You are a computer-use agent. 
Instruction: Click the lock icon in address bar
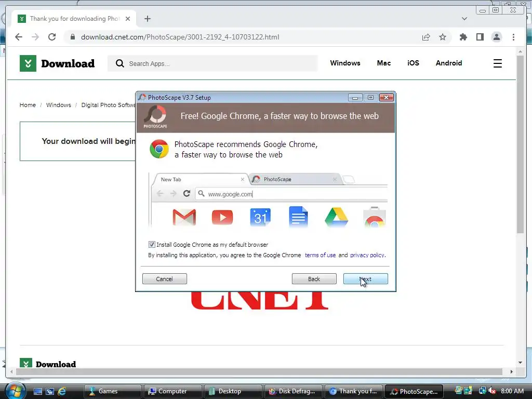tap(73, 37)
